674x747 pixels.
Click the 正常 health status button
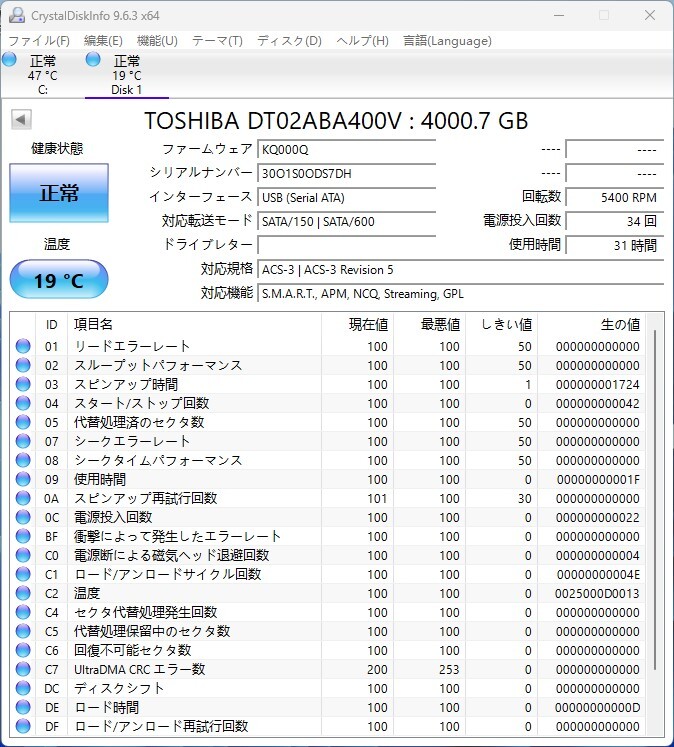(x=59, y=193)
